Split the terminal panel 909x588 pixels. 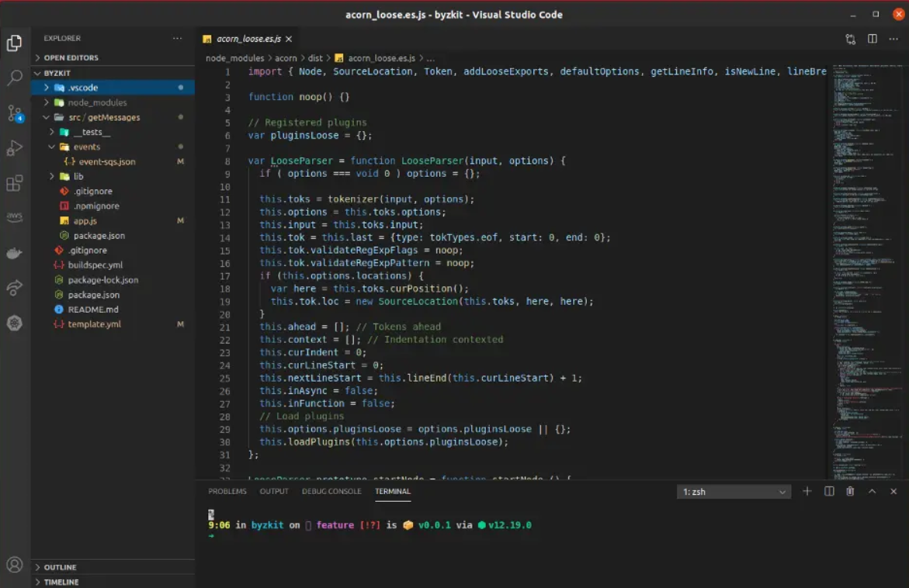click(x=829, y=491)
